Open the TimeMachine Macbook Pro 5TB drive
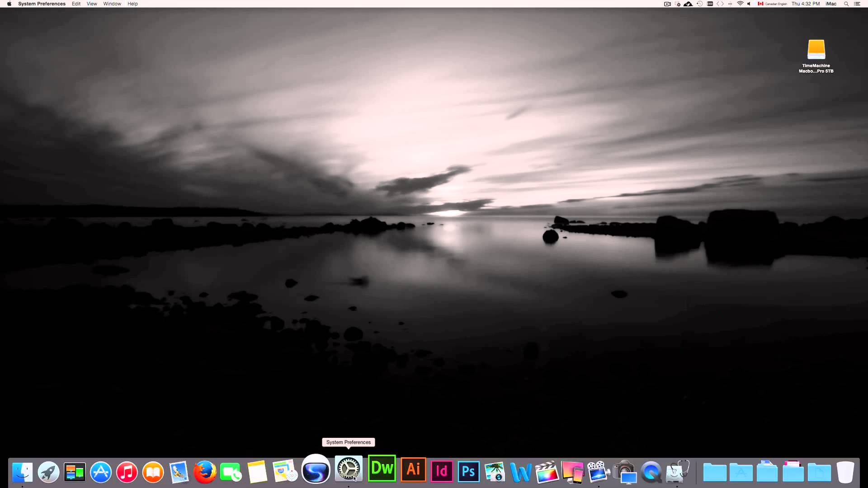The height and width of the screenshot is (488, 868). point(816,51)
